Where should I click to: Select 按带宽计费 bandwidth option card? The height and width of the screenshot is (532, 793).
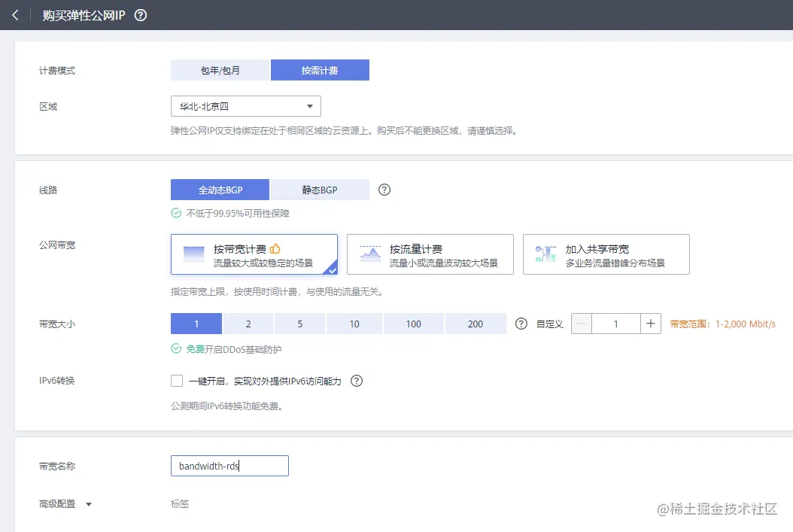pyautogui.click(x=254, y=254)
